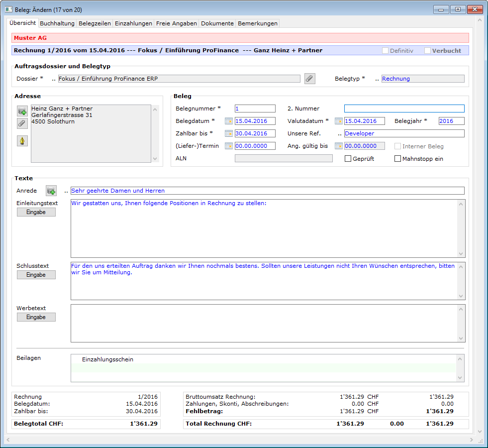Image resolution: width=488 pixels, height=448 pixels.
Task: Open the calendar picker for Valutadatum
Action: [x=339, y=121]
